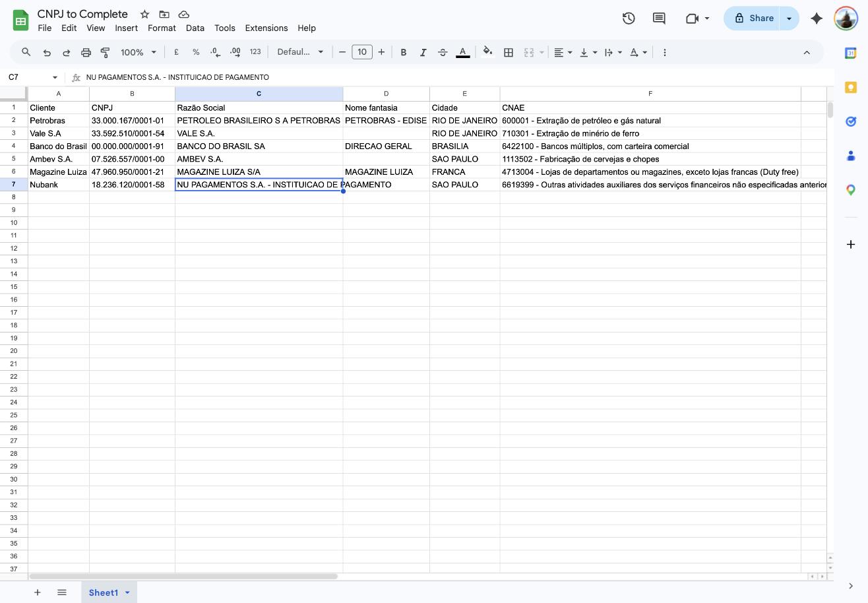Image resolution: width=868 pixels, height=603 pixels.
Task: Check the cloud save status icon
Action: coord(184,15)
